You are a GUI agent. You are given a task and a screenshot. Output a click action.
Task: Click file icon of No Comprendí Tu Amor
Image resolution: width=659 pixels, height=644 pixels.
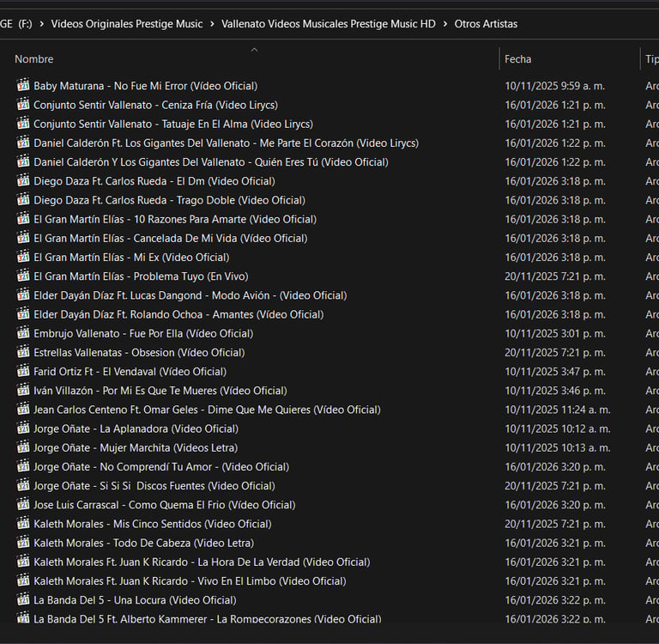click(x=23, y=466)
